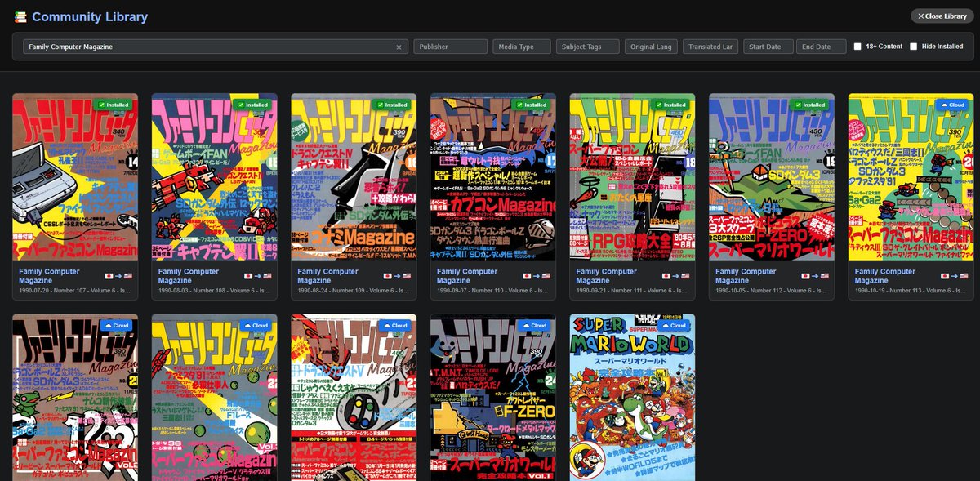980x481 pixels.
Task: Click Installed badge on the 1990-08-03 issue
Action: click(x=252, y=105)
